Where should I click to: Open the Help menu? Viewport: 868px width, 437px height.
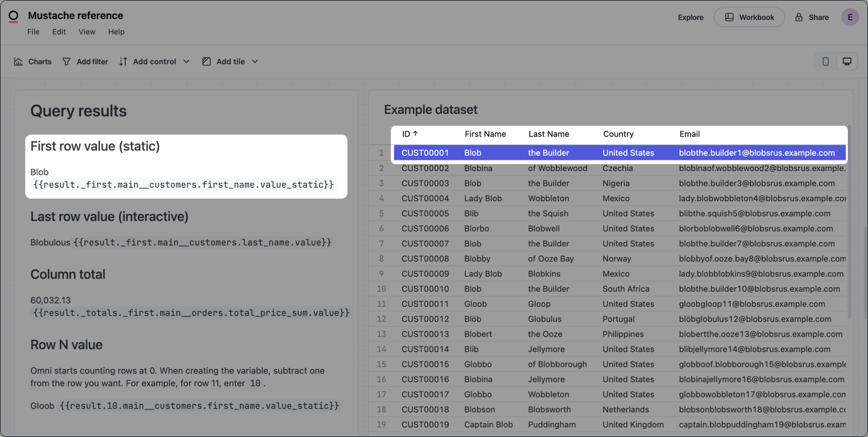click(x=116, y=32)
